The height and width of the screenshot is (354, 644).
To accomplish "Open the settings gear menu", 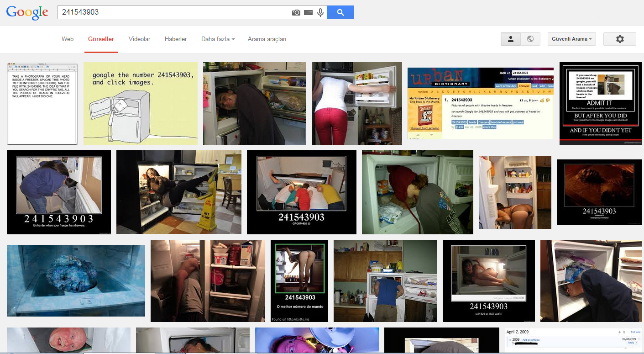I will tap(619, 39).
